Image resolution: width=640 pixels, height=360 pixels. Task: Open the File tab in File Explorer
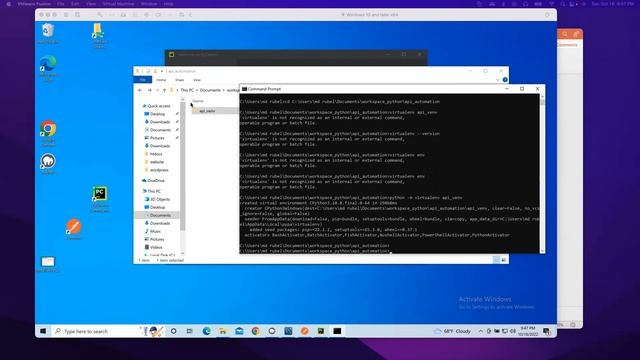[x=142, y=80]
